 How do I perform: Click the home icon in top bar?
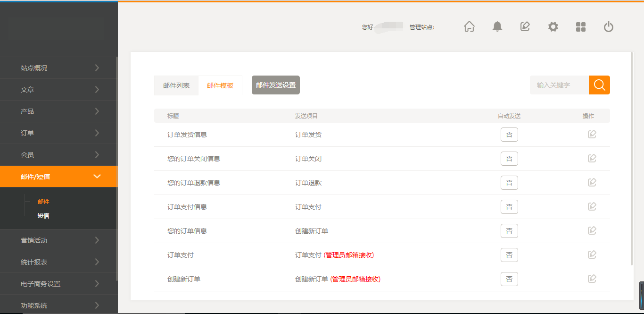click(x=469, y=27)
